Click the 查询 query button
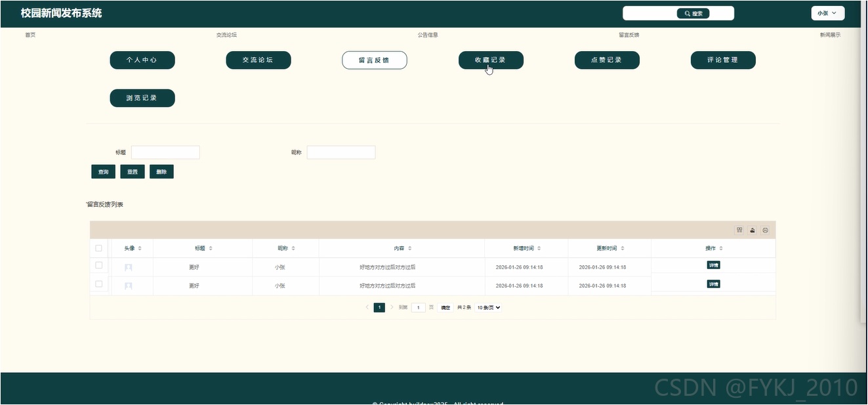This screenshot has width=868, height=405. [x=104, y=171]
